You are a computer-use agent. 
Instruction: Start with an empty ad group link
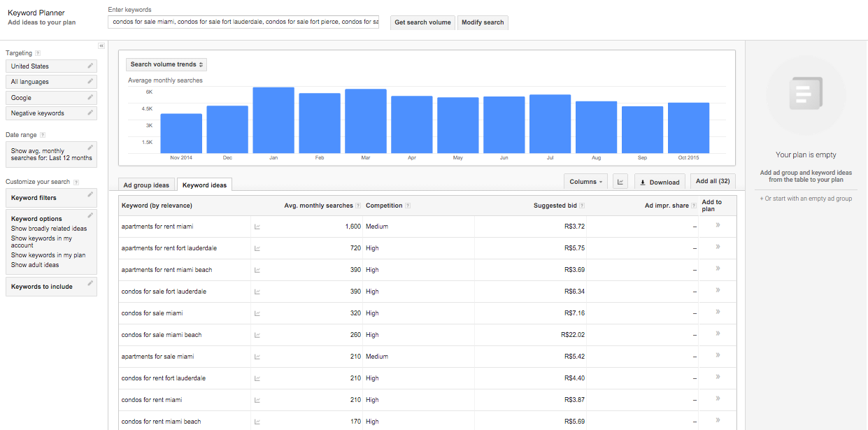pos(806,199)
